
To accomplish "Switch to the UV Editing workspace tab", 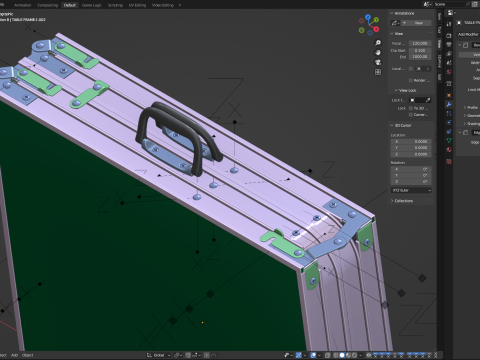I will click(137, 5).
